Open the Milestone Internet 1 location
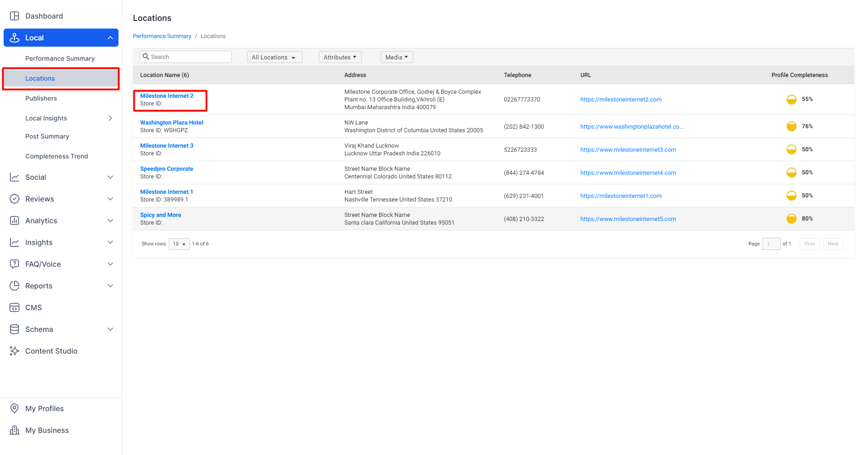 [x=166, y=192]
